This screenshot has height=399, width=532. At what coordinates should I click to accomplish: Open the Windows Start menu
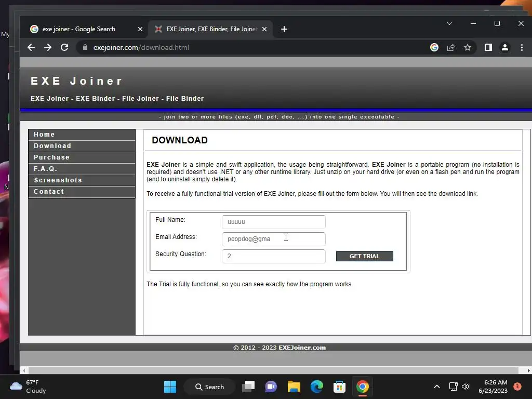click(170, 387)
